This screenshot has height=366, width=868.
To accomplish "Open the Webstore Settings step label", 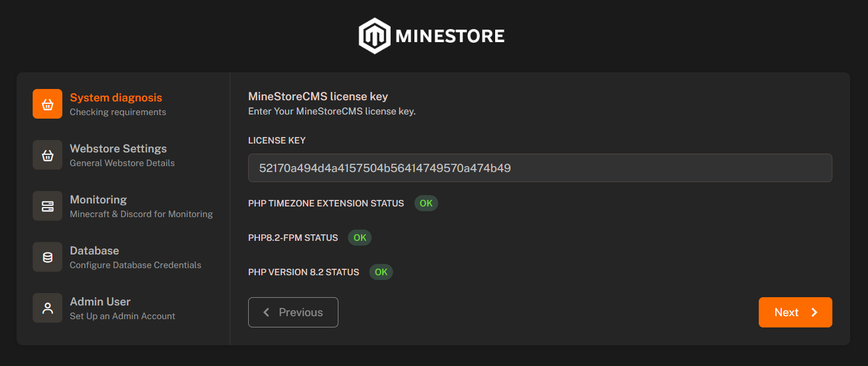I will pos(118,149).
